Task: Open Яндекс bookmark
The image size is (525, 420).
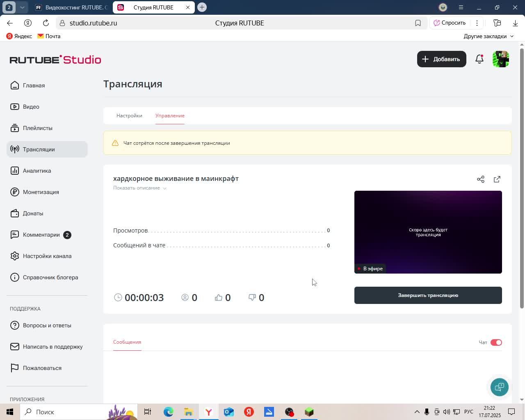Action: click(19, 36)
